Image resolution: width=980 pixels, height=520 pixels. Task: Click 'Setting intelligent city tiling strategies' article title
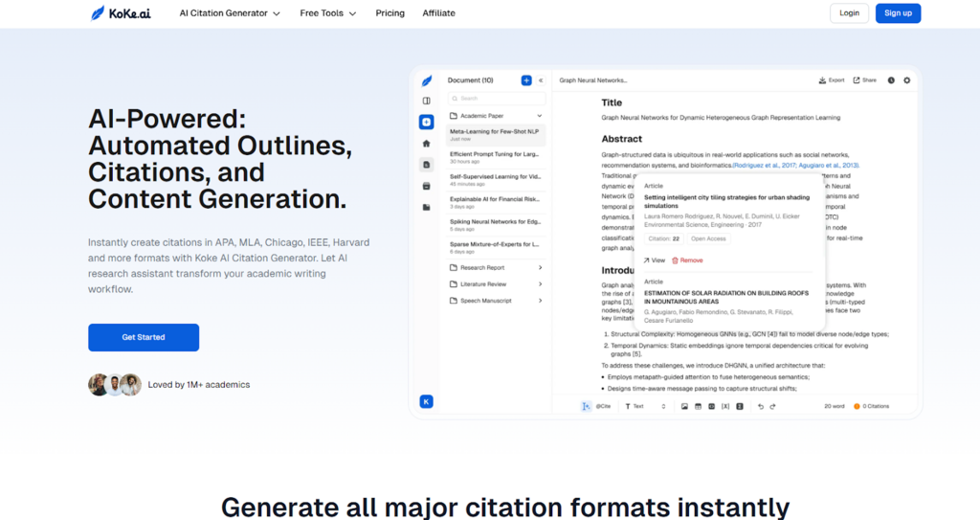click(727, 201)
